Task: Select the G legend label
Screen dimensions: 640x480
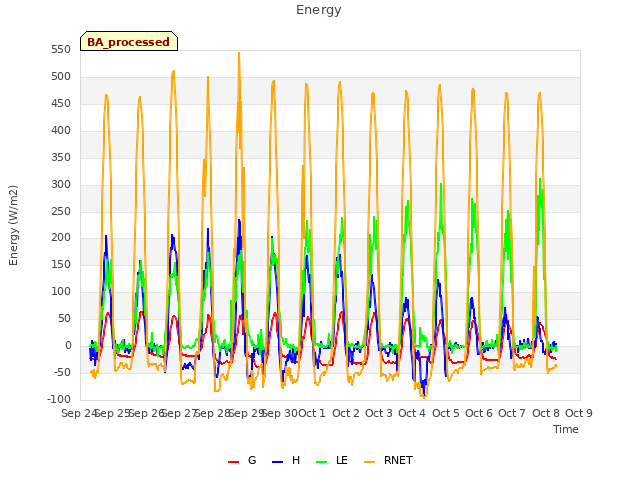Action: click(252, 460)
